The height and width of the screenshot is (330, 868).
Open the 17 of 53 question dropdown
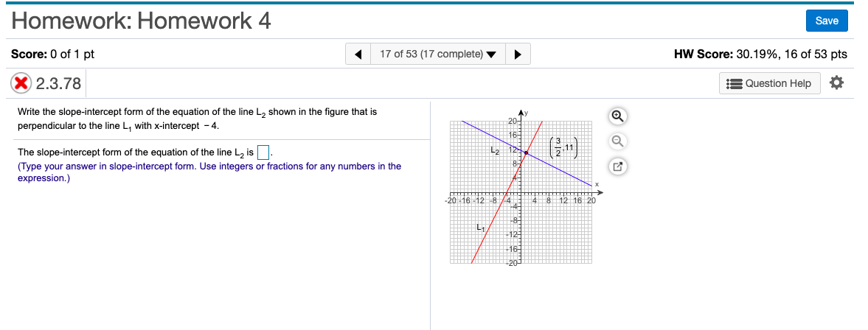pos(438,55)
